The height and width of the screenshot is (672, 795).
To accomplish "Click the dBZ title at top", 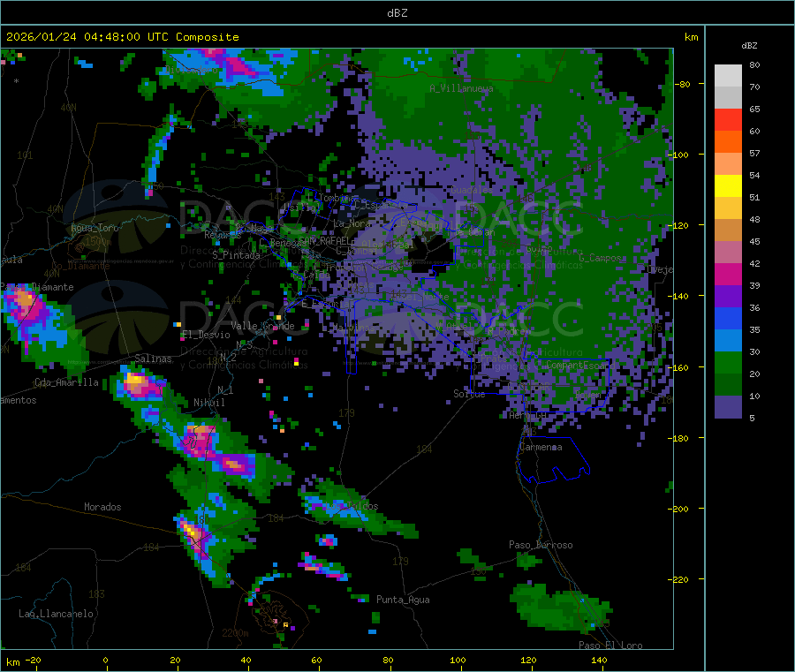I will click(x=397, y=13).
